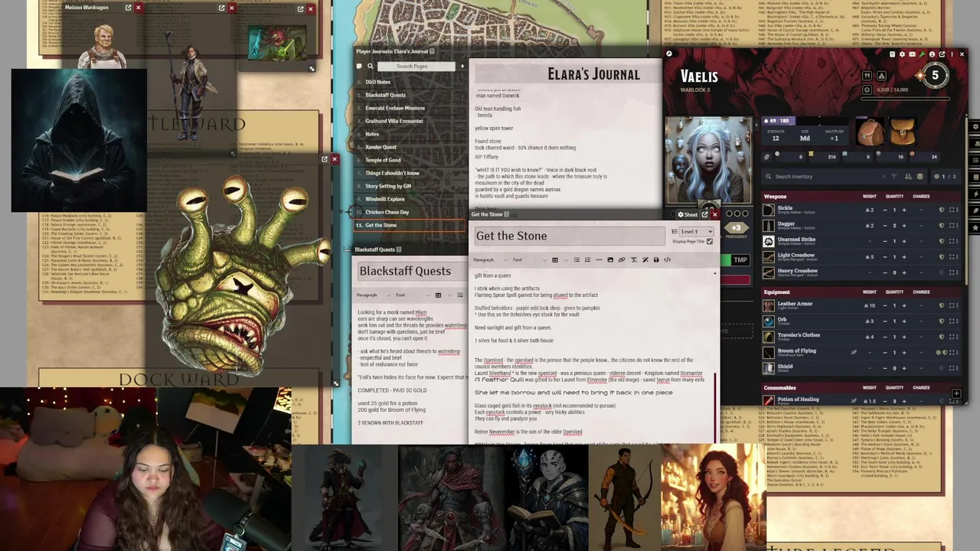Open Font dropdown in Get the Stone editor
Screen dimensions: 980x551
point(530,259)
